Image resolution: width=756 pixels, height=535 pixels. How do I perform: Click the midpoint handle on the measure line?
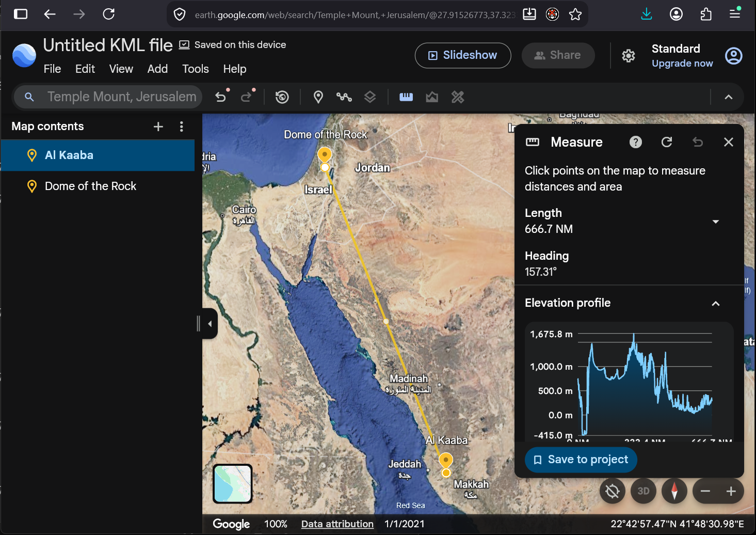pyautogui.click(x=386, y=321)
